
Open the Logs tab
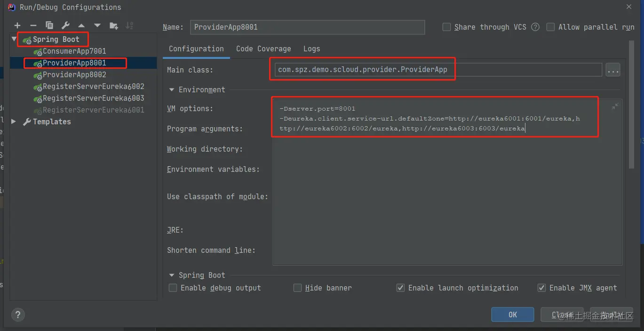click(311, 49)
